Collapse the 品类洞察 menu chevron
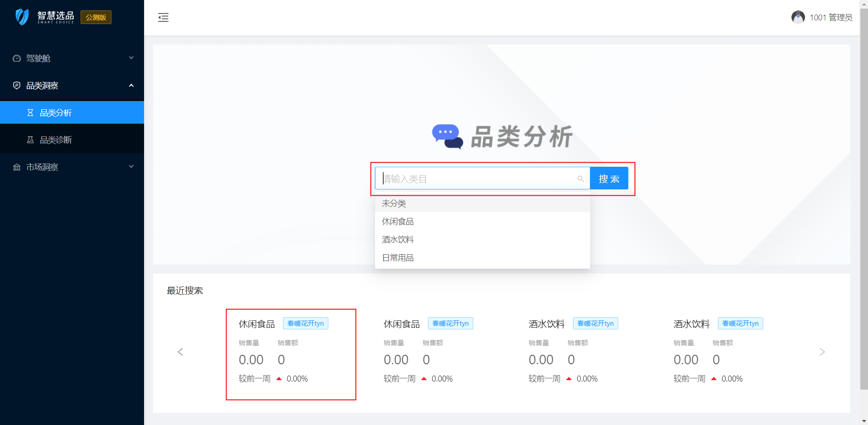 (x=131, y=85)
